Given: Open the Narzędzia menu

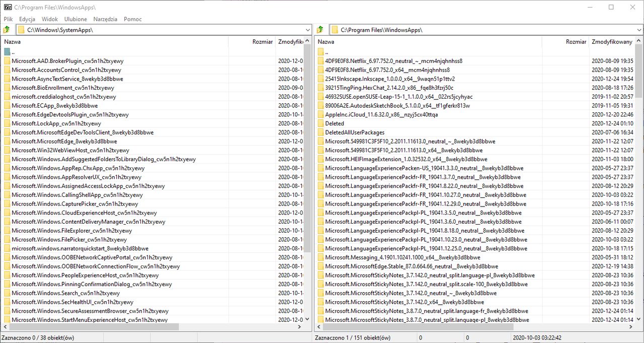Looking at the screenshot, I should pos(105,19).
